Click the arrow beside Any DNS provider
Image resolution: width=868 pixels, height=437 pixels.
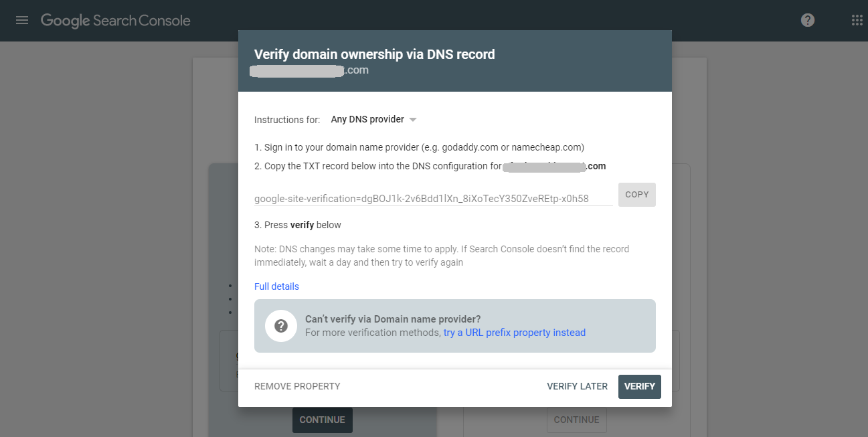(x=413, y=120)
